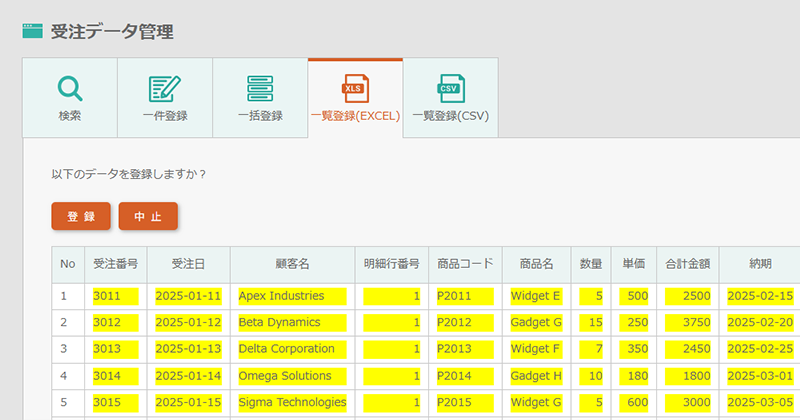Click customer name Omega Solutions
Image resolution: width=800 pixels, height=420 pixels.
click(x=292, y=376)
